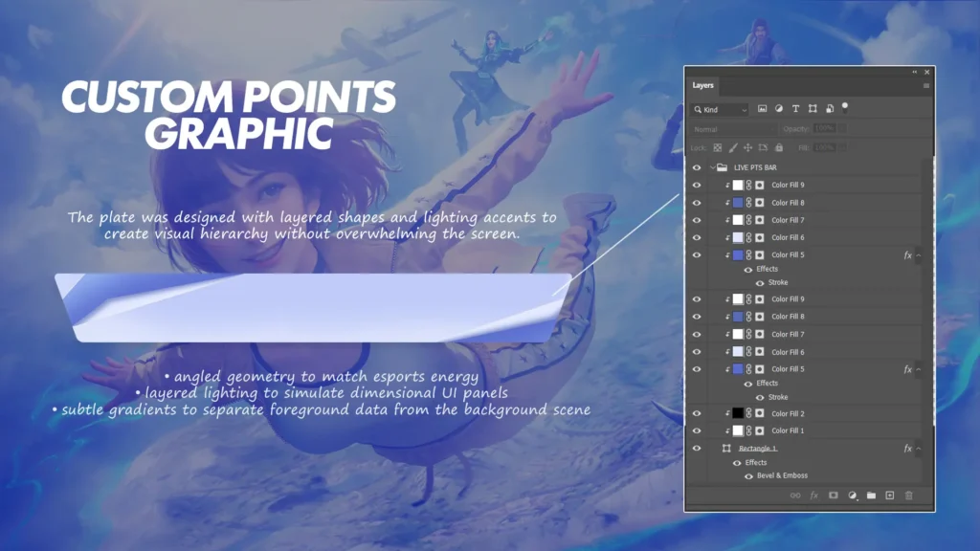Screen dimensions: 980x551
Task: Filter for type layers (T icon)
Action: point(795,109)
